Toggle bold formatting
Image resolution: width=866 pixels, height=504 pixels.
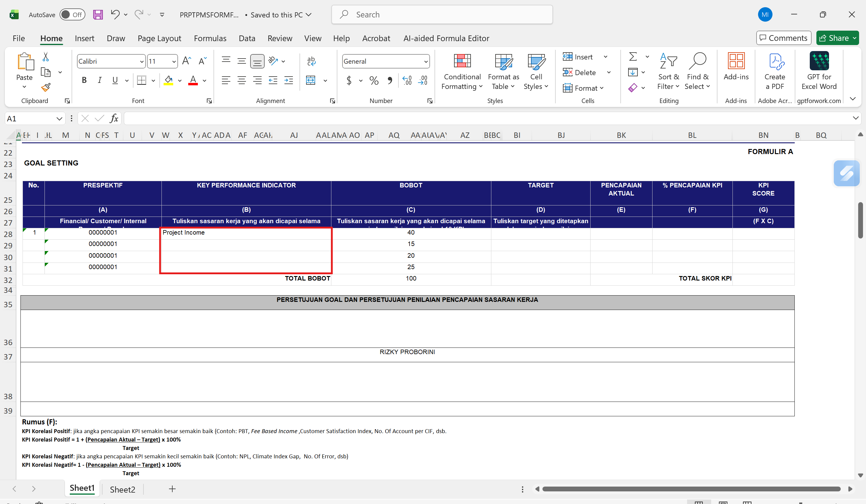click(84, 80)
